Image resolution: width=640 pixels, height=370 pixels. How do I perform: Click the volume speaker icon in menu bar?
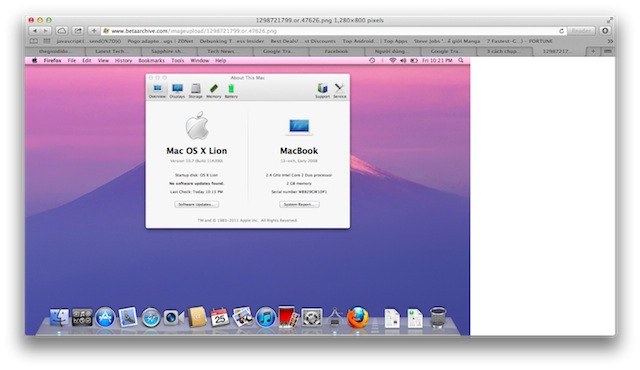coord(403,60)
